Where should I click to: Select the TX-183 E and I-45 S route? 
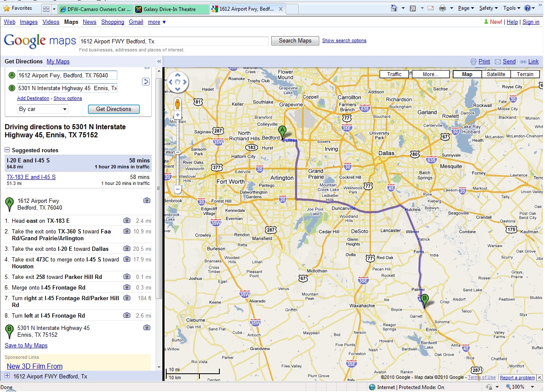[31, 177]
